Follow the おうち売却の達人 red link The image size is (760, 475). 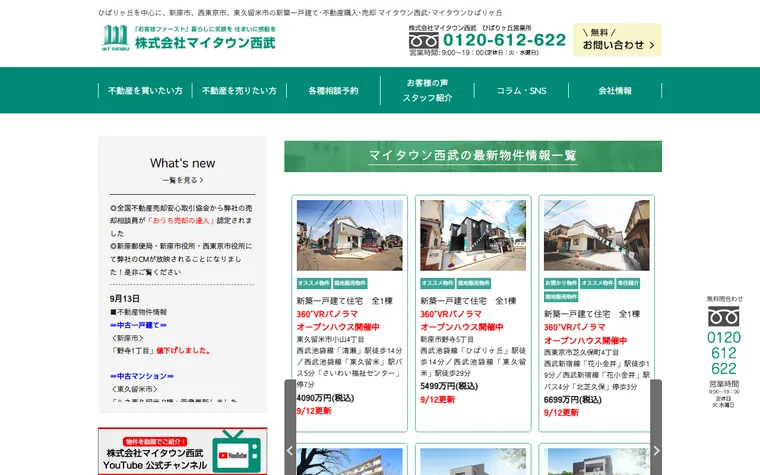(x=181, y=221)
